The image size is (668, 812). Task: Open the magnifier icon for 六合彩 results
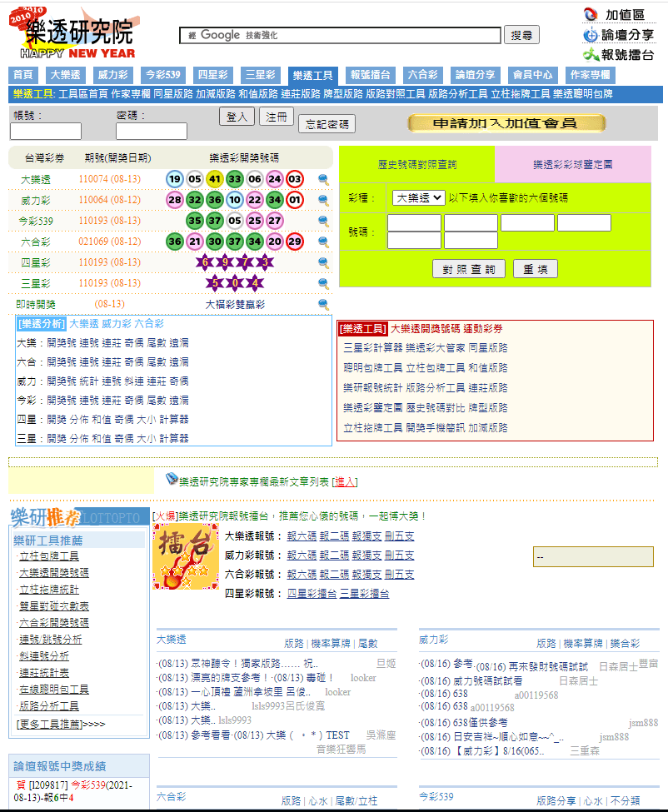[x=323, y=242]
